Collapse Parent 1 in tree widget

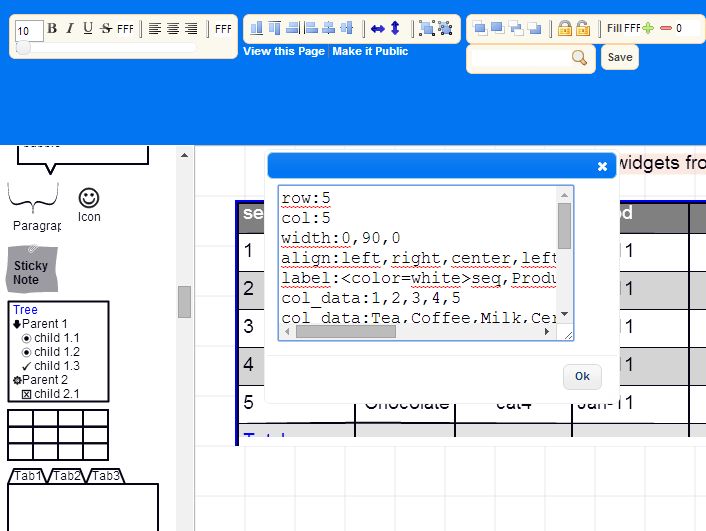(x=17, y=324)
